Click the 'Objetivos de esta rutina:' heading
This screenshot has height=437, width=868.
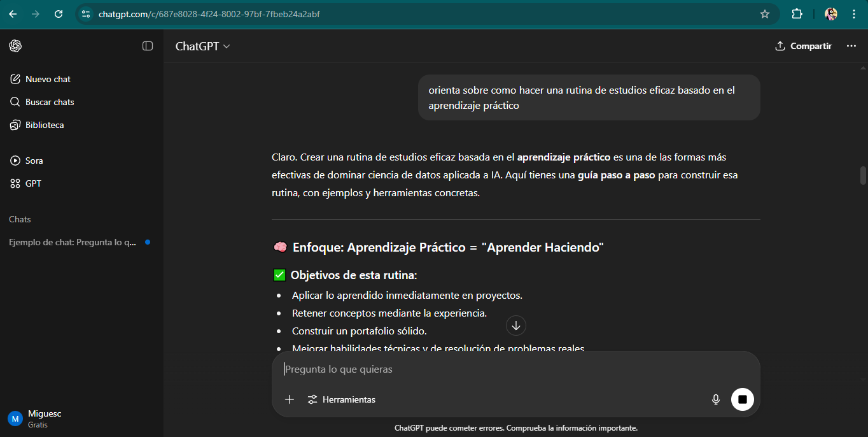pyautogui.click(x=345, y=275)
